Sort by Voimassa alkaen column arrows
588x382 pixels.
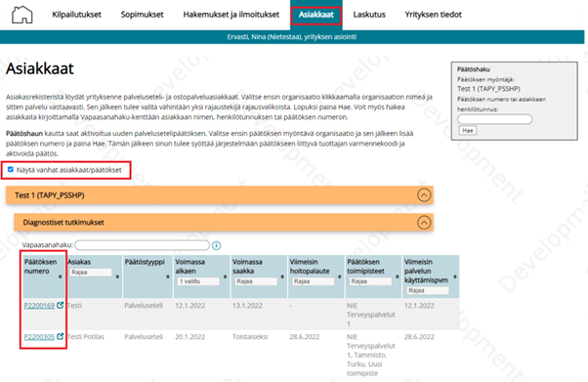[x=225, y=276]
